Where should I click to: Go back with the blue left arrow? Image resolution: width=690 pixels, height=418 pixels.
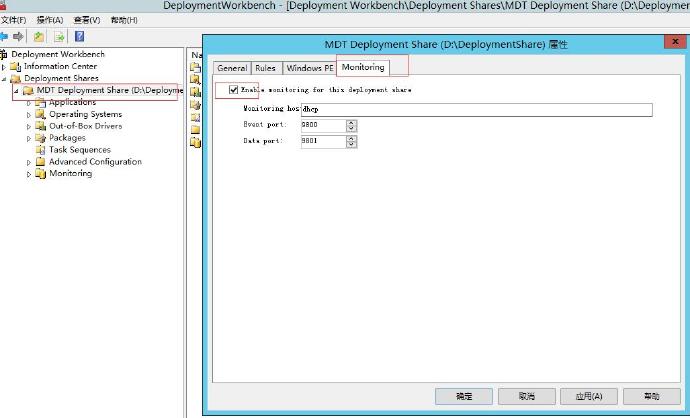click(4, 37)
